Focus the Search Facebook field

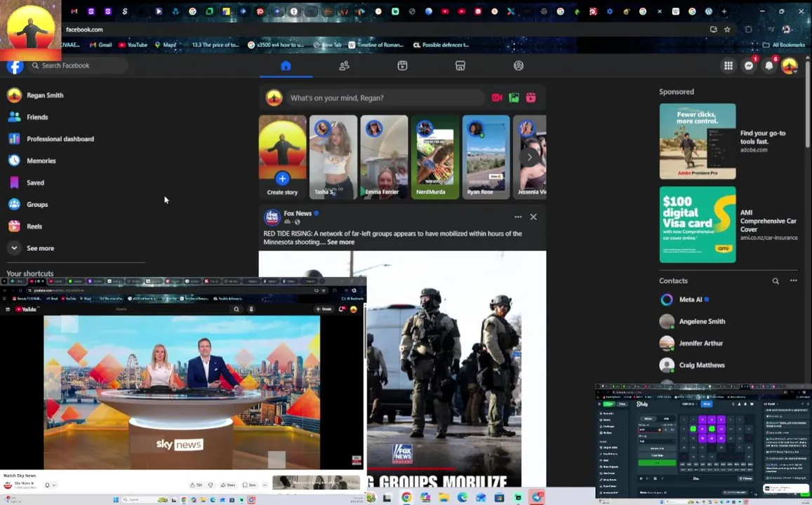pos(78,65)
